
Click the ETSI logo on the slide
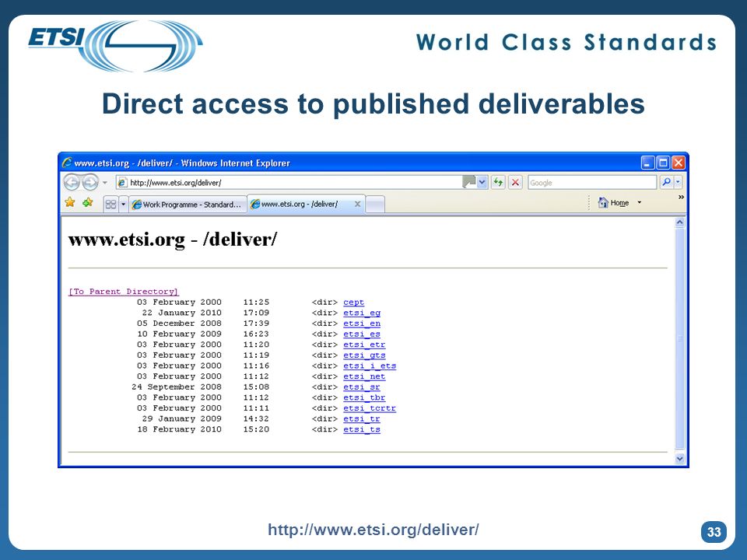115,45
